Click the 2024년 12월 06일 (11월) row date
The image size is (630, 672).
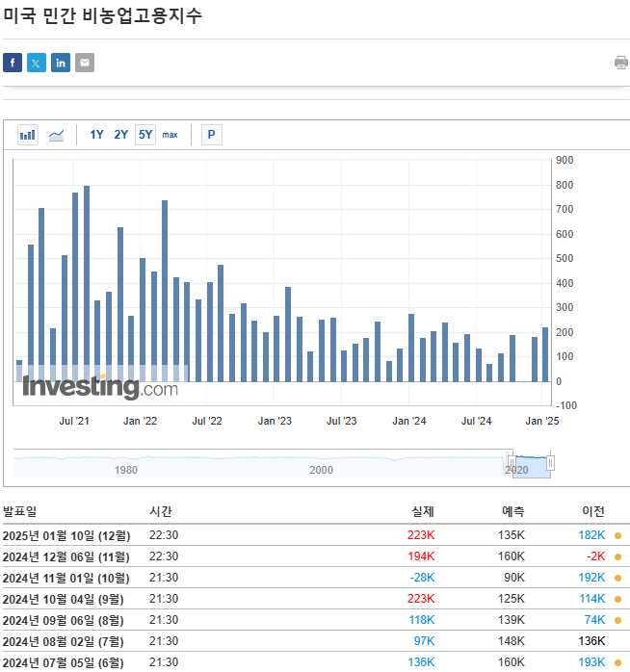(66, 557)
